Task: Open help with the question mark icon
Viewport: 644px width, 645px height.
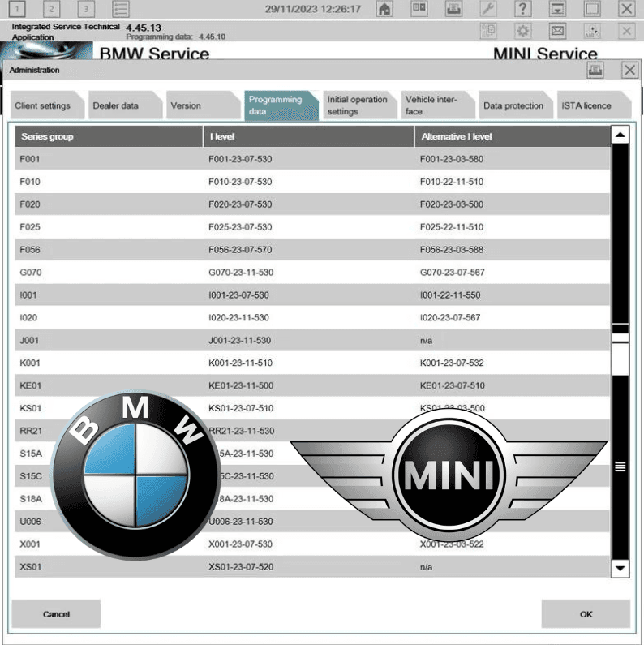Action: point(522,9)
